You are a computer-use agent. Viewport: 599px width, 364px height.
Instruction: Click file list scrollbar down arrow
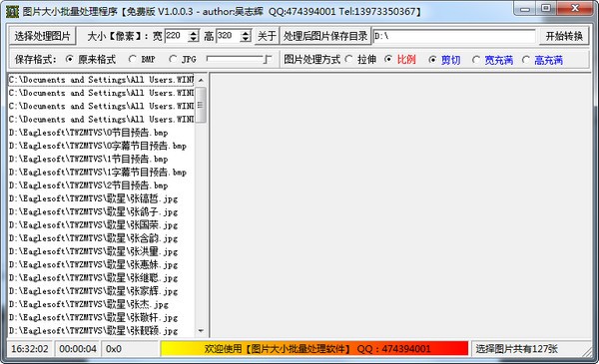click(x=201, y=330)
